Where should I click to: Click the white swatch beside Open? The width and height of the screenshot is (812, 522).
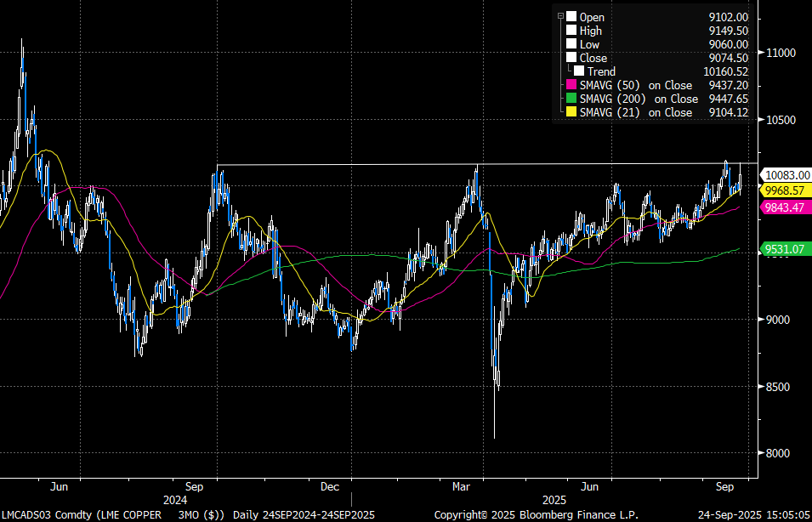[x=571, y=17]
